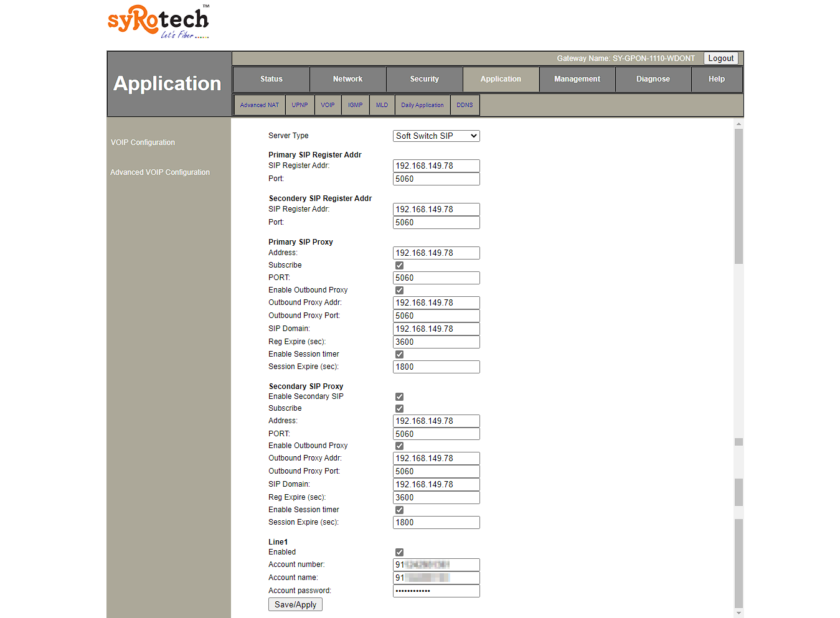The image size is (840, 618).
Task: Uncheck Enable Secondary SIP checkbox
Action: (399, 397)
